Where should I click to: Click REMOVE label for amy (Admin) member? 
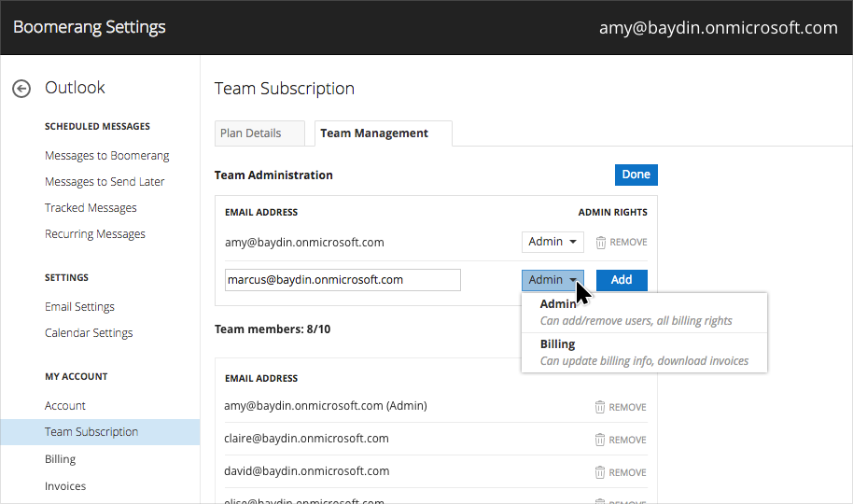pyautogui.click(x=627, y=407)
